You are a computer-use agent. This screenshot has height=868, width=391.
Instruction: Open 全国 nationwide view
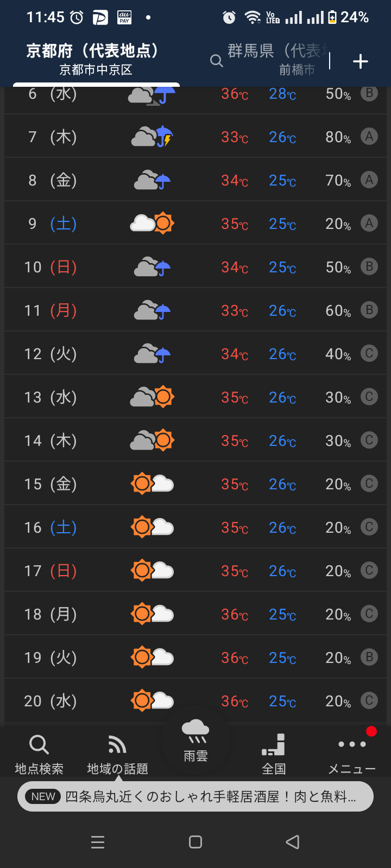pos(274,754)
